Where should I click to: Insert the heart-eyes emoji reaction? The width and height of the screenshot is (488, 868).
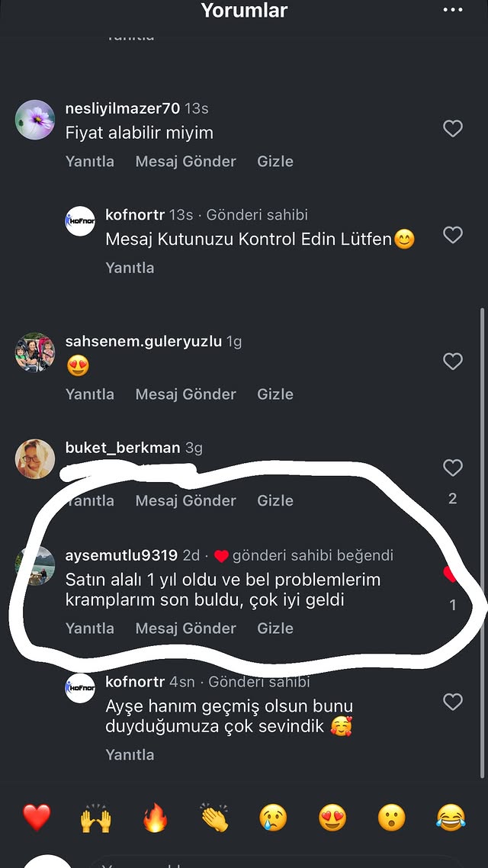332,818
